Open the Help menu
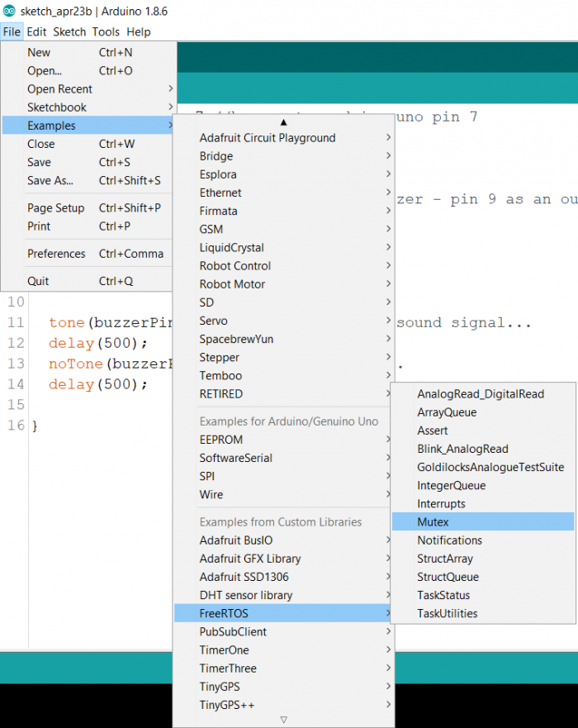 138,31
